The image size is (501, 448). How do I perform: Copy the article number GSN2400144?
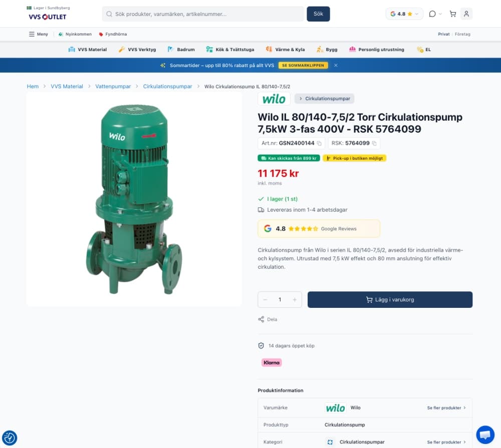click(319, 143)
